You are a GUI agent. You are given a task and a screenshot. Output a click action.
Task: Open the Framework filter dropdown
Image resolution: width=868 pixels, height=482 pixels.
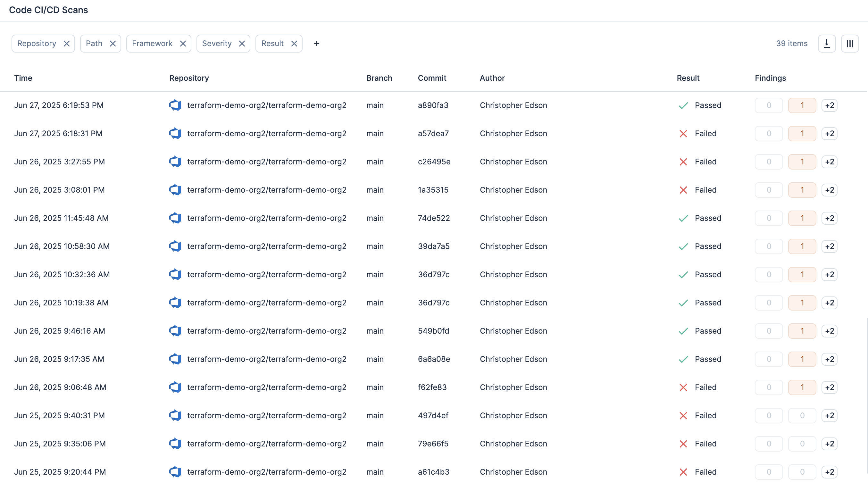152,44
